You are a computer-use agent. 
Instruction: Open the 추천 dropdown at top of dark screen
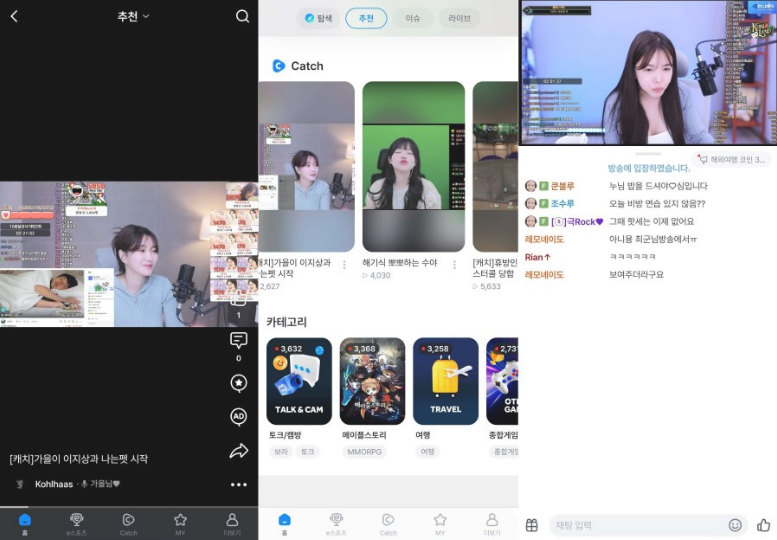(x=133, y=16)
